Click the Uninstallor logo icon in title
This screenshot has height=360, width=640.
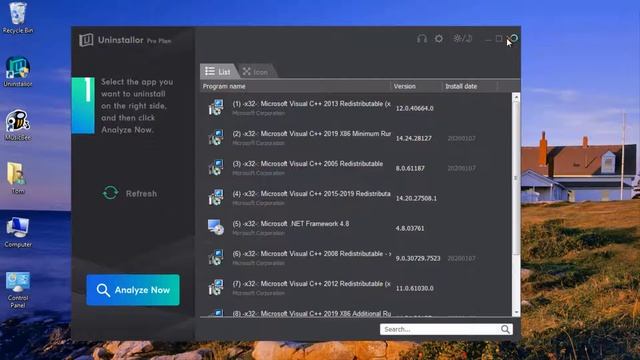tap(86, 40)
